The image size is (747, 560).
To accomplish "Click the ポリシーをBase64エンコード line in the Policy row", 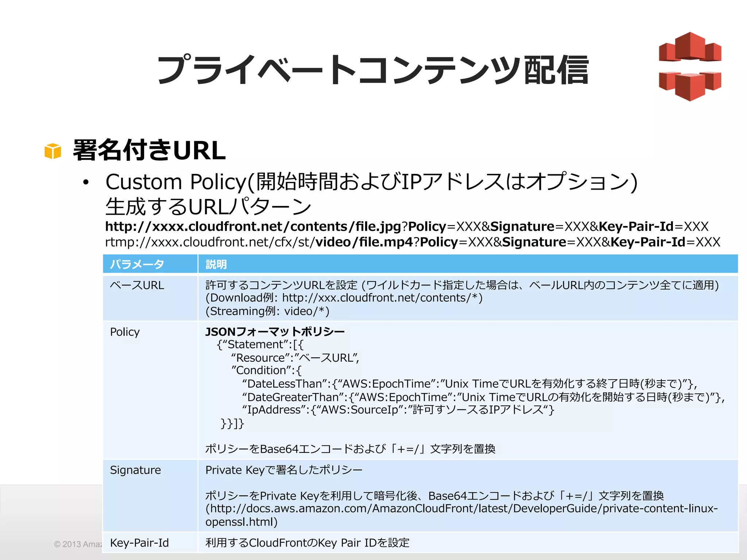I will (x=350, y=449).
